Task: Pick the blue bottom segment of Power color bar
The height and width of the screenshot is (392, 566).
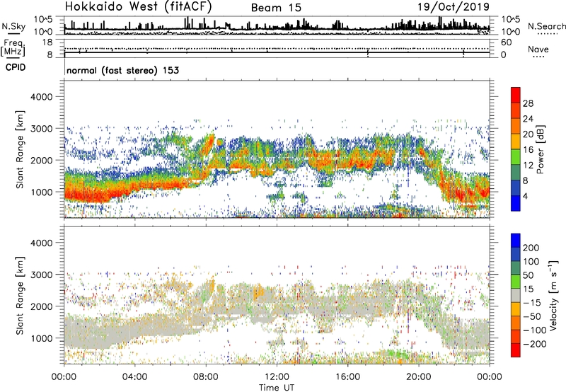Action: 516,203
